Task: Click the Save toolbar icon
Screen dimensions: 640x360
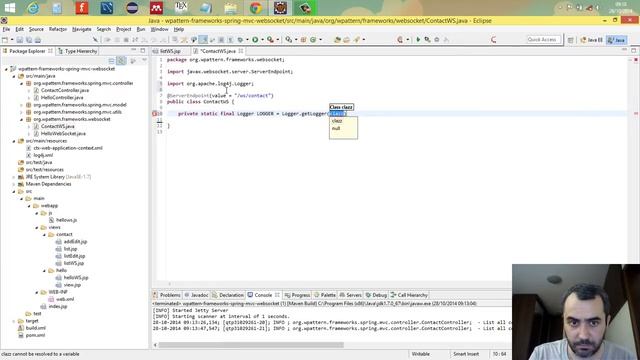Action: (x=20, y=40)
